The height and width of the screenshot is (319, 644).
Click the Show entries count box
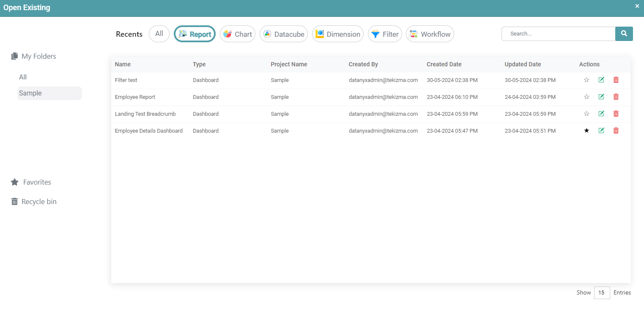(602, 293)
